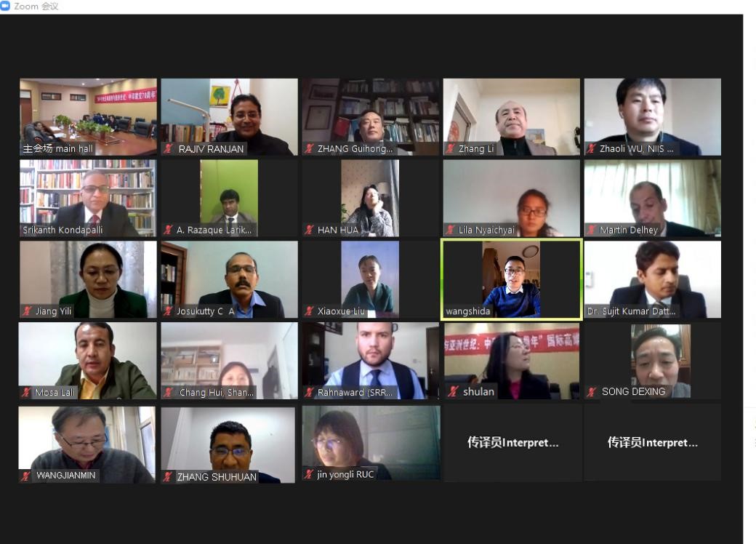Click muted mic icon beside jin yongli RUC
756x544 pixels.
pyautogui.click(x=308, y=474)
